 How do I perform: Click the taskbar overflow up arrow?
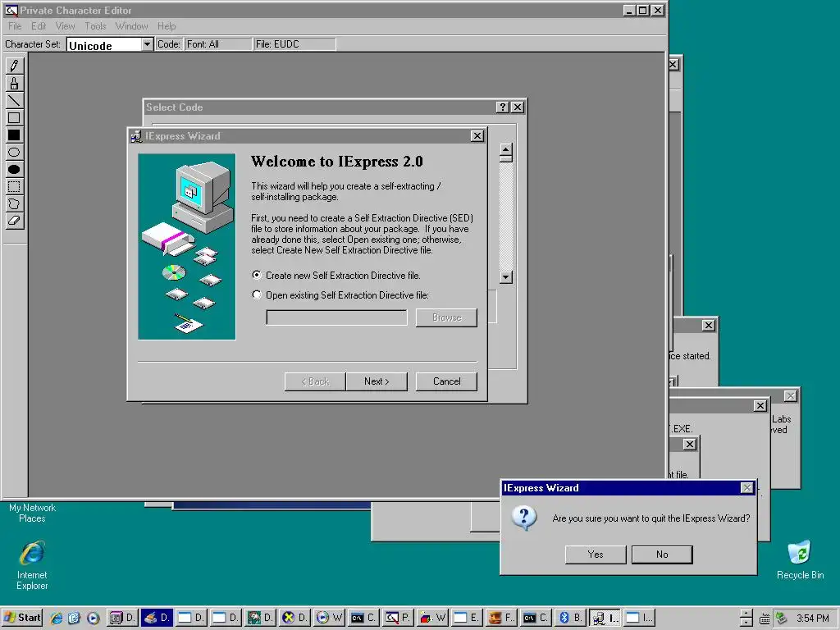click(x=746, y=613)
